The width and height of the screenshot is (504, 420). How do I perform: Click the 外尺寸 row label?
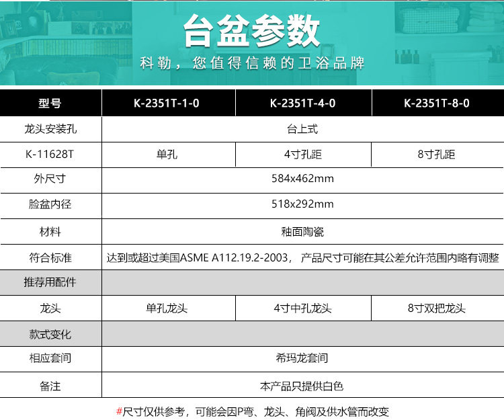click(50, 179)
